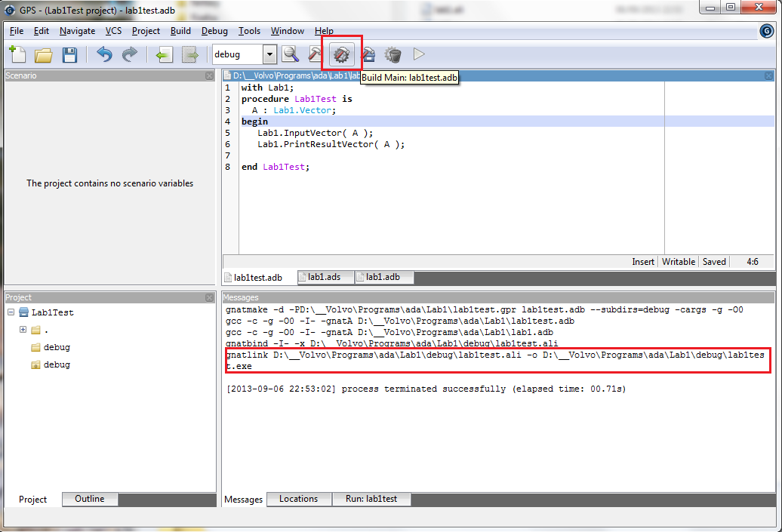Open the debug build mode dropdown

[x=270, y=54]
